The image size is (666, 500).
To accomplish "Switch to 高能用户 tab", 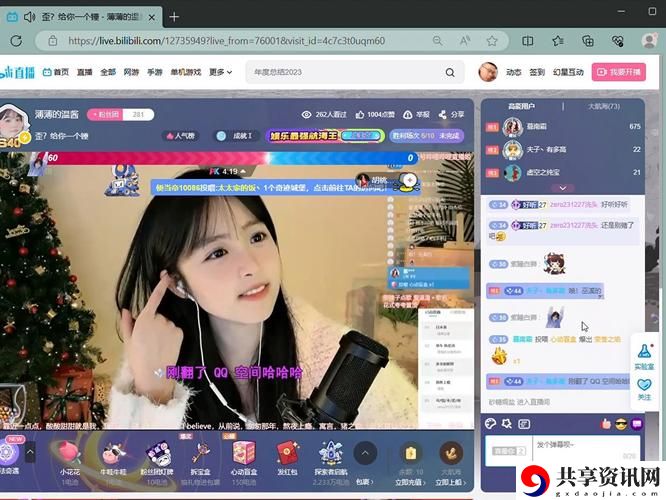I will coord(521,106).
